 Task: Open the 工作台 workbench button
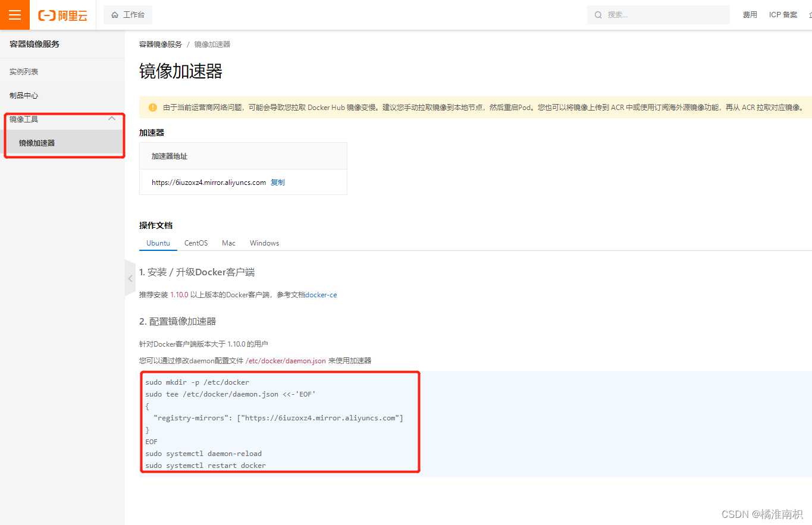[x=128, y=15]
